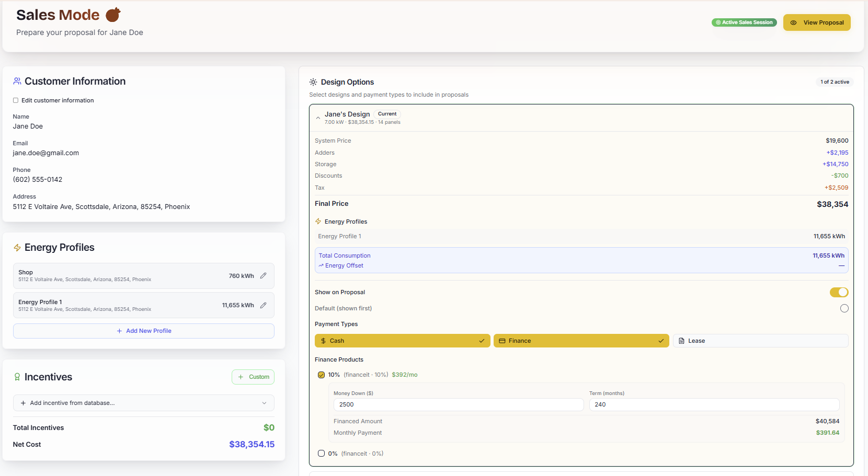Viewport: 868px width, 476px height.
Task: Click the Energy Offset link
Action: point(344,265)
